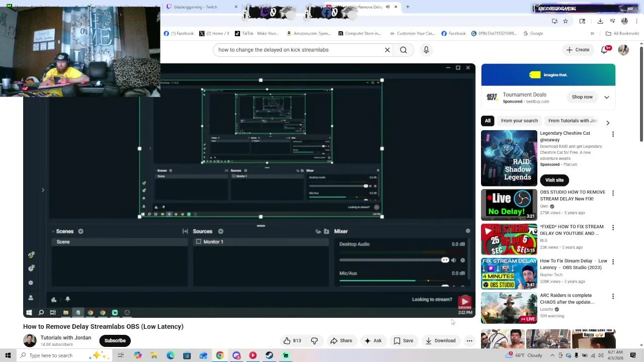Expand hidden bookmarks chevron
The height and width of the screenshot is (362, 644).
[x=592, y=33]
